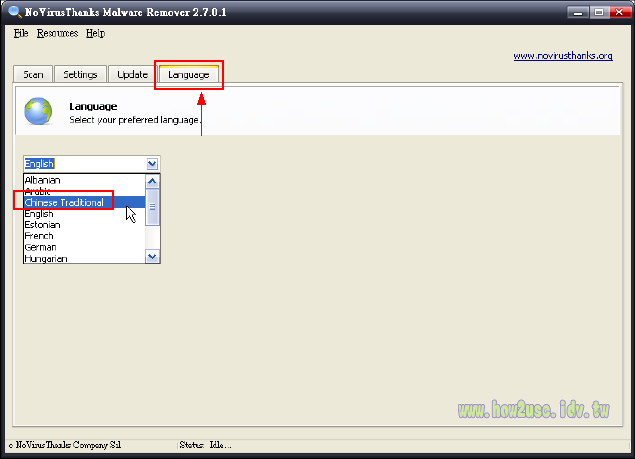The image size is (635, 459).
Task: Visit the www.novirusthanks.org link
Action: point(563,56)
